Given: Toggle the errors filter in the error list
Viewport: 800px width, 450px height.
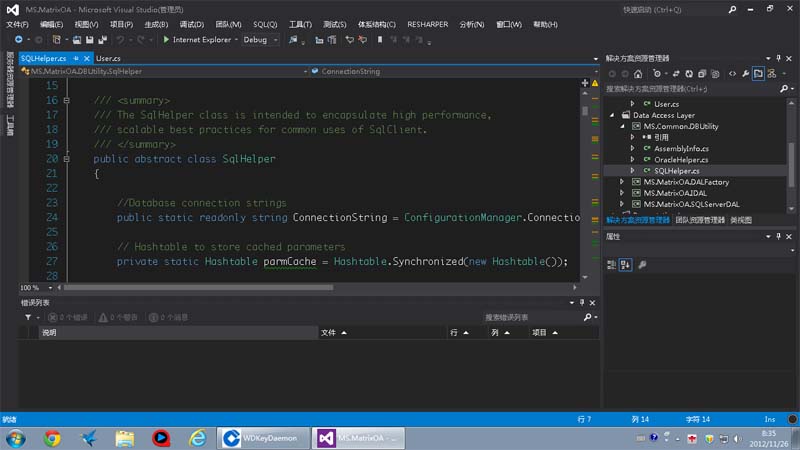Looking at the screenshot, I should (x=68, y=317).
